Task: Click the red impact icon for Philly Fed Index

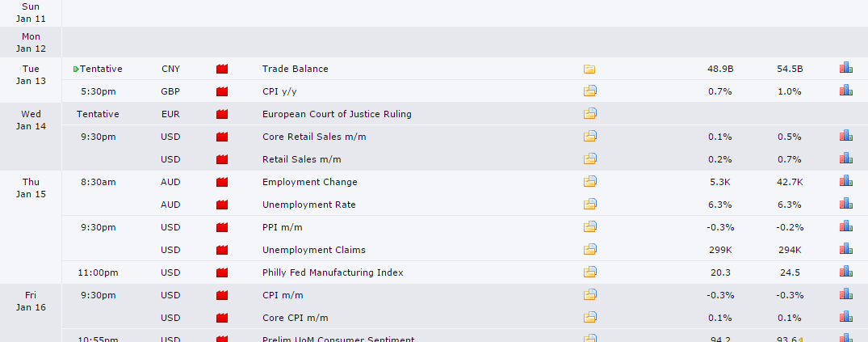Action: [x=222, y=272]
